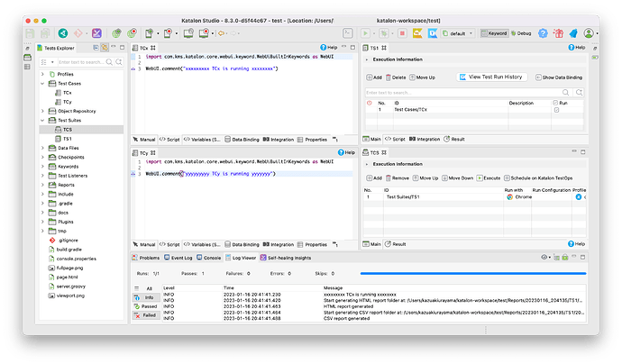Click the Save icon in main toolbar
This screenshot has width=622, height=364.
click(30, 33)
